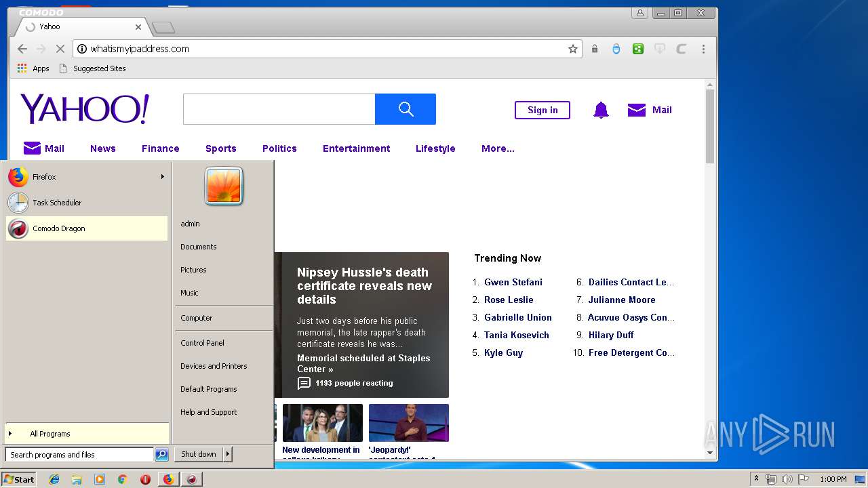Image resolution: width=868 pixels, height=488 pixels.
Task: Open a new browser tab
Action: point(163,27)
